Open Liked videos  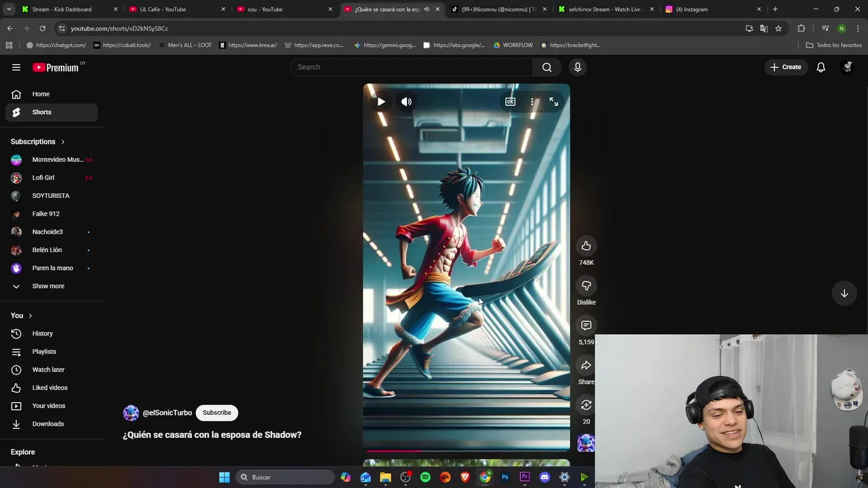coord(52,388)
